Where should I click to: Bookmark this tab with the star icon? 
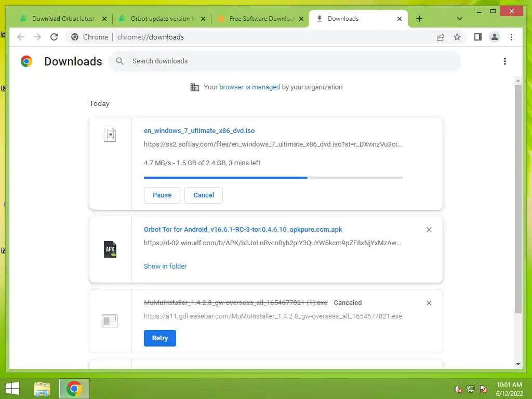(457, 37)
